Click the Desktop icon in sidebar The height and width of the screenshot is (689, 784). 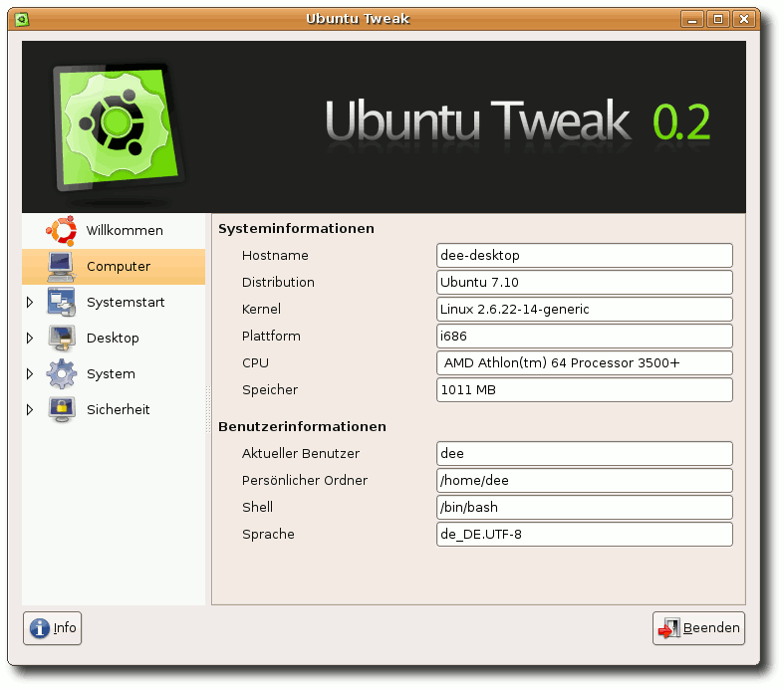pyautogui.click(x=62, y=339)
